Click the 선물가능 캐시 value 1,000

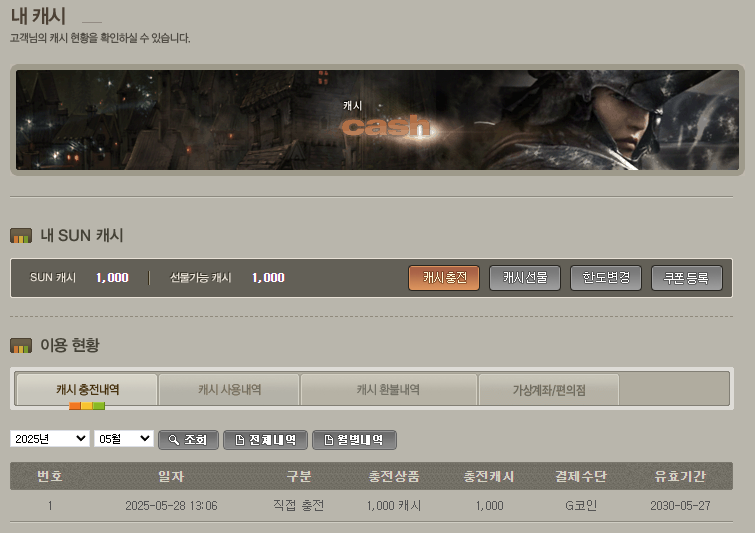pos(268,278)
